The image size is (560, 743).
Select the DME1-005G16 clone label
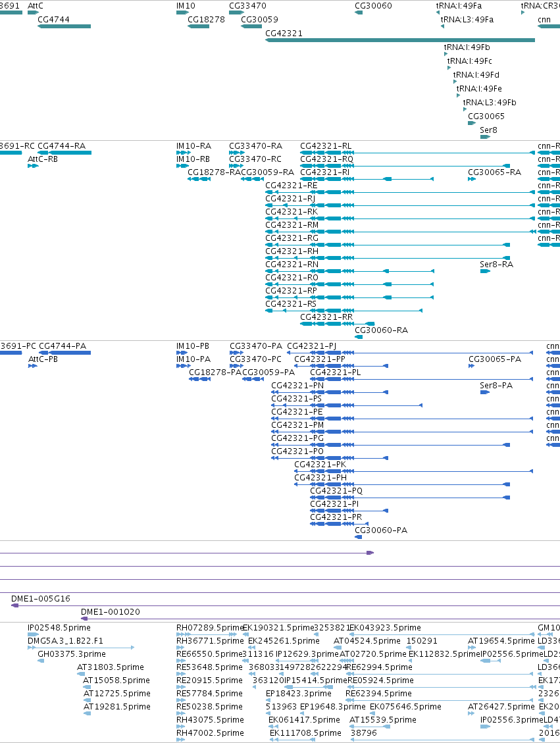tap(41, 599)
